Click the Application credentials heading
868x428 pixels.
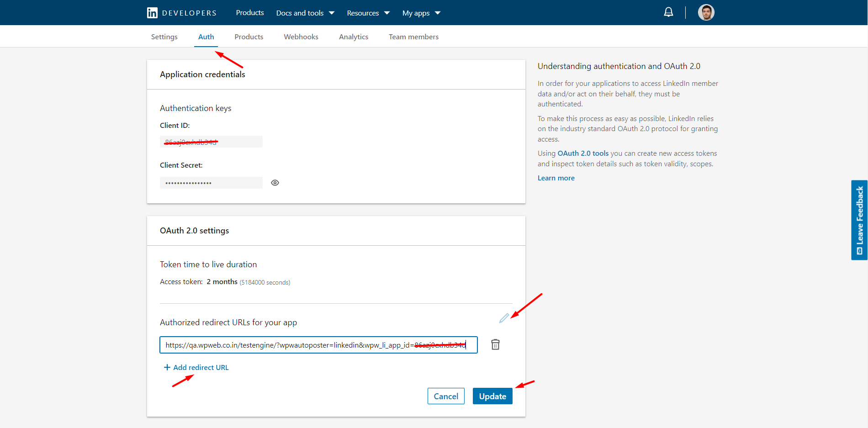pos(202,74)
